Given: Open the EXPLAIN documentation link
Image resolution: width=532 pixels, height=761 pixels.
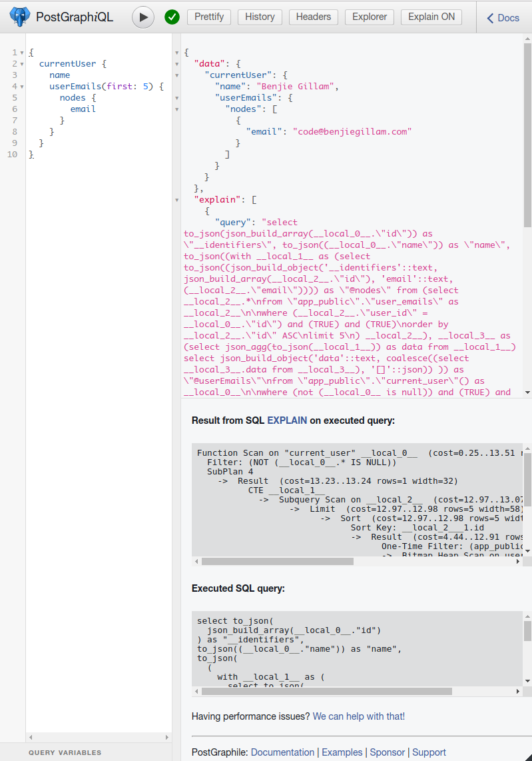Looking at the screenshot, I should point(287,420).
